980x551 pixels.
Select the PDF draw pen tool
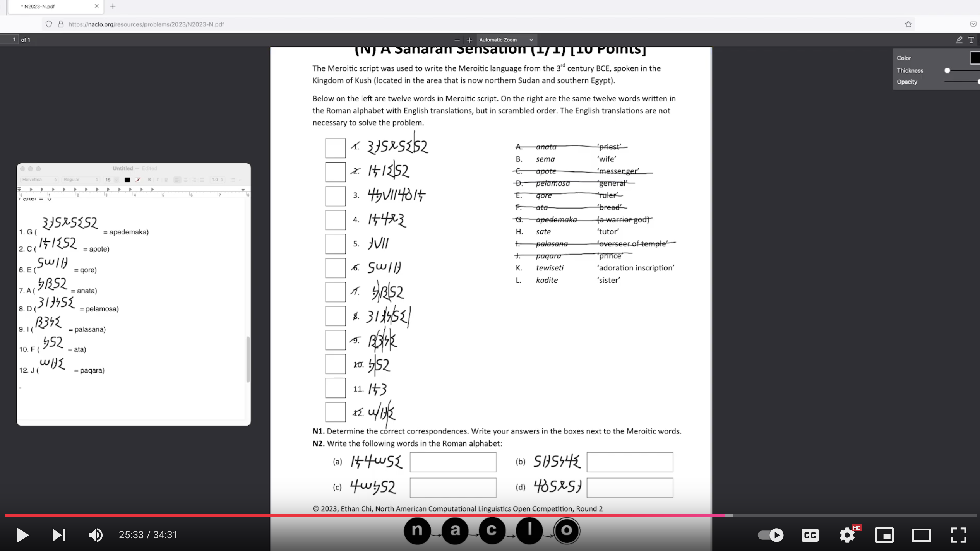tap(959, 40)
